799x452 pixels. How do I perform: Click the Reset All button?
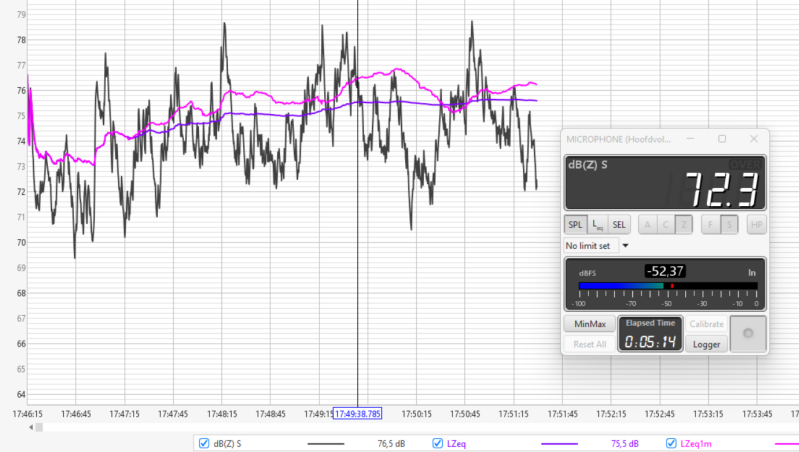(590, 344)
